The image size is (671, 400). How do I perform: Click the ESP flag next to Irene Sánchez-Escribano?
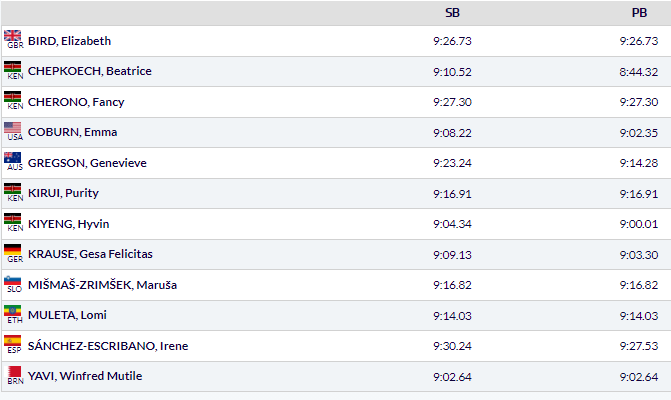click(x=13, y=343)
